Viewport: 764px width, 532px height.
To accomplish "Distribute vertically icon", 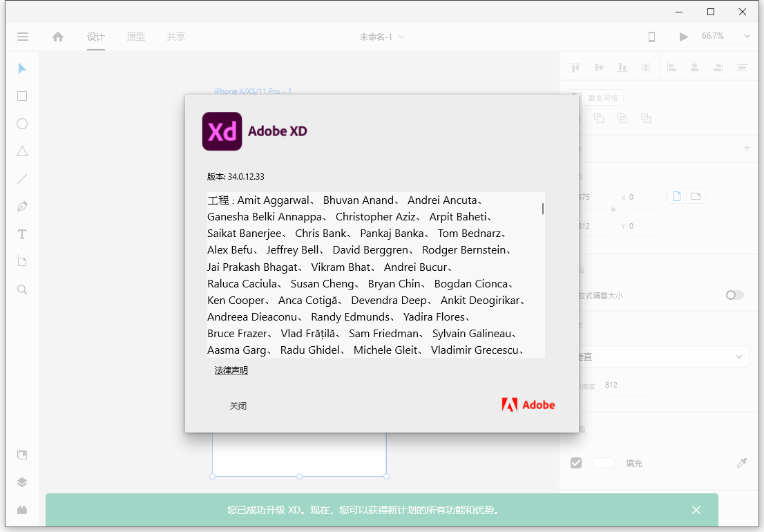I will coord(742,68).
